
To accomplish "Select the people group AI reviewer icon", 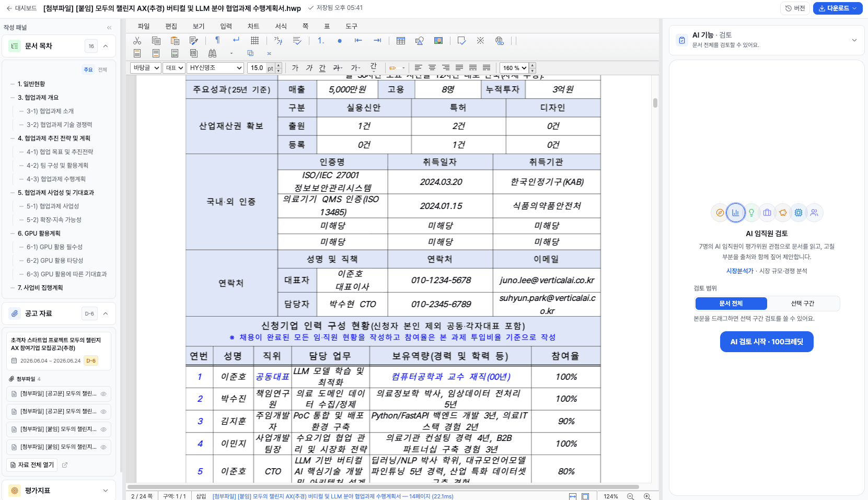I will point(814,213).
